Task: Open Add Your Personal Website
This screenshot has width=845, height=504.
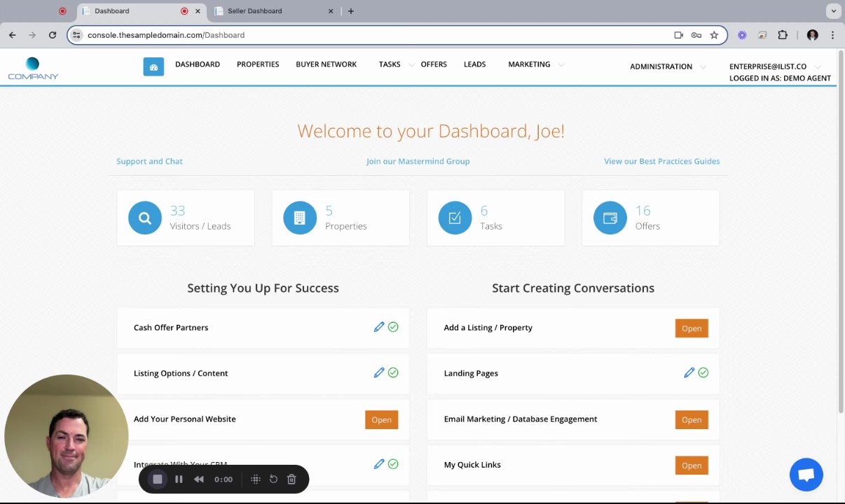Action: tap(381, 419)
